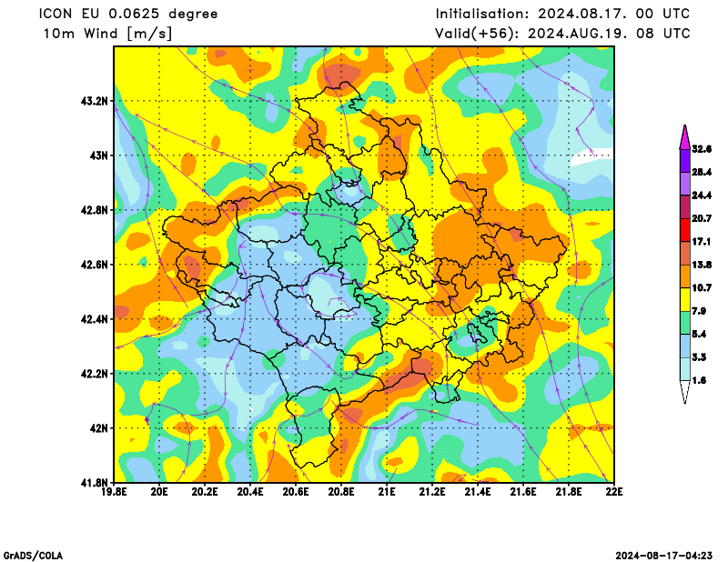Screen dimensions: 728x562
Task: Click the red 17.1–20.7 legend swatch
Action: [x=684, y=230]
